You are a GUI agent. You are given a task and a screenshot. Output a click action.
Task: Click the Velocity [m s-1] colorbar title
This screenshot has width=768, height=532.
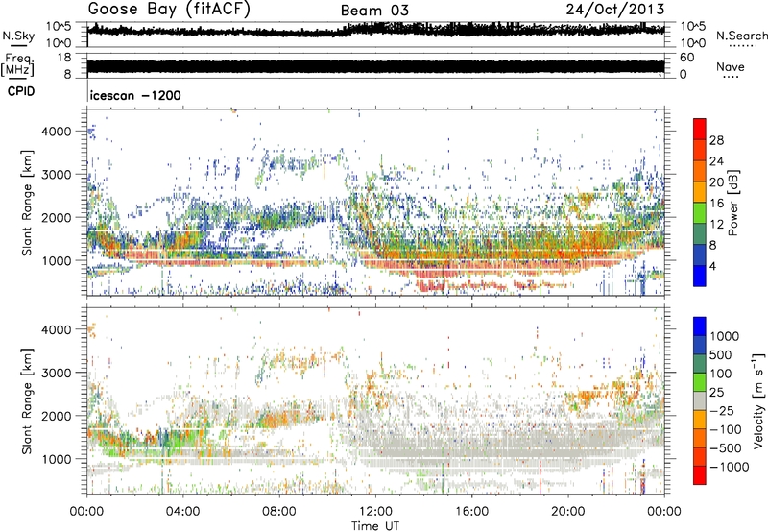pos(758,400)
